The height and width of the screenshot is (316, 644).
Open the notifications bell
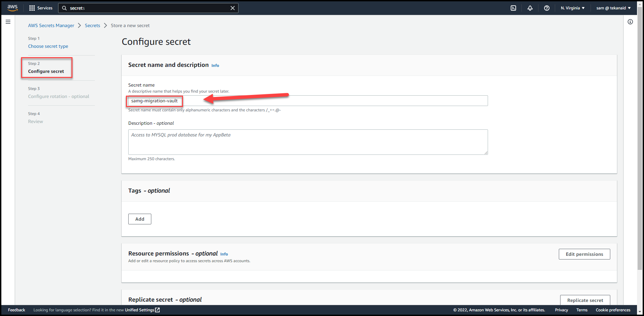(530, 8)
